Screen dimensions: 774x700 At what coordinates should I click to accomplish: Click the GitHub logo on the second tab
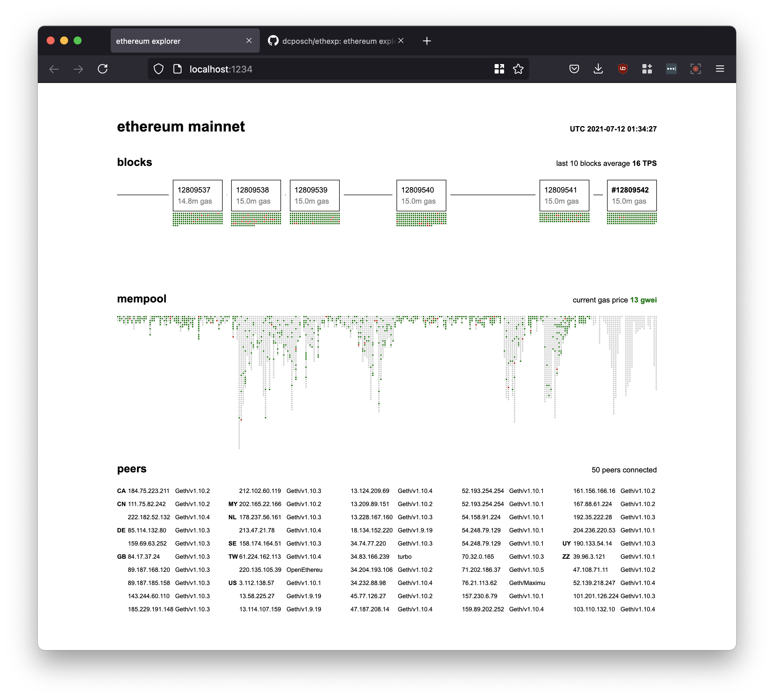coord(273,41)
